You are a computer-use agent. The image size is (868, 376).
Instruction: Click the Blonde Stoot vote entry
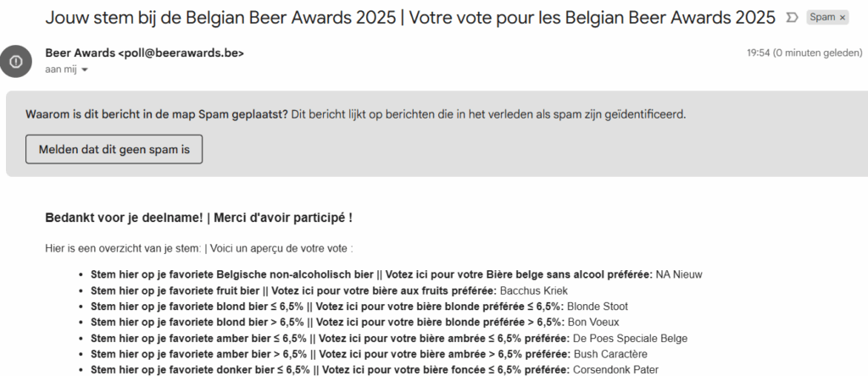click(x=597, y=307)
